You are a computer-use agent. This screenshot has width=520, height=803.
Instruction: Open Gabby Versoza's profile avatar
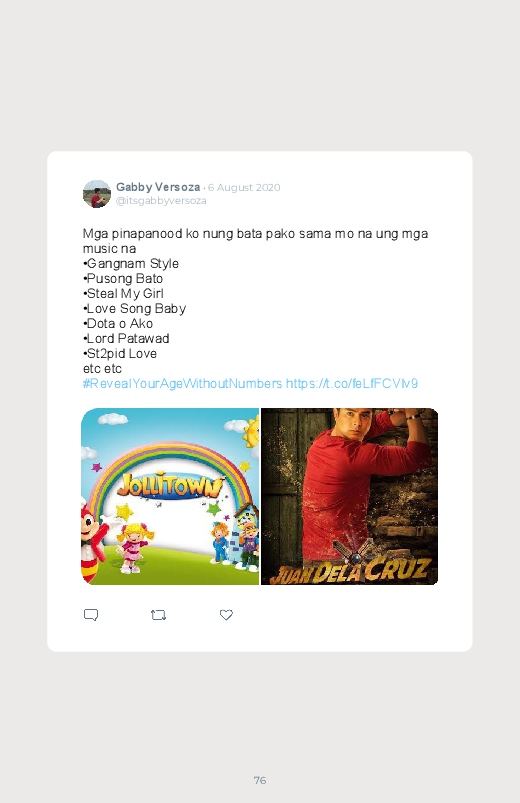[x=97, y=194]
